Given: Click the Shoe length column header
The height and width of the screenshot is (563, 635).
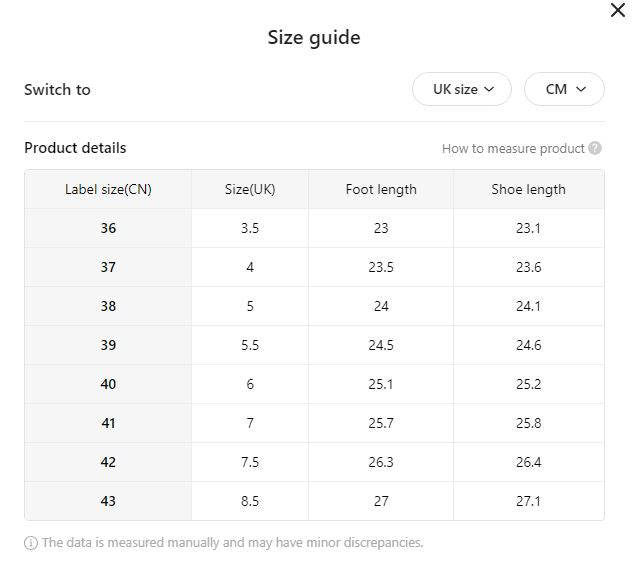Looking at the screenshot, I should (528, 189).
